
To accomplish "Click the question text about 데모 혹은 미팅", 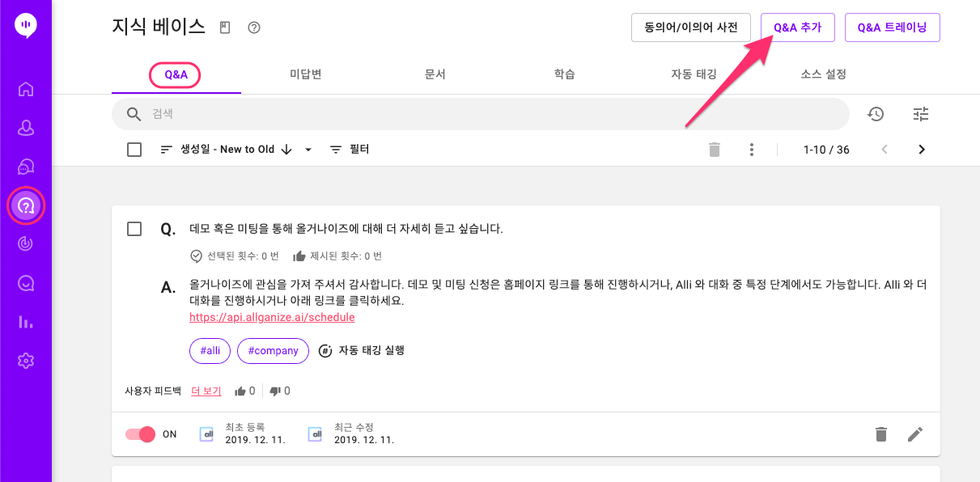I will click(346, 229).
